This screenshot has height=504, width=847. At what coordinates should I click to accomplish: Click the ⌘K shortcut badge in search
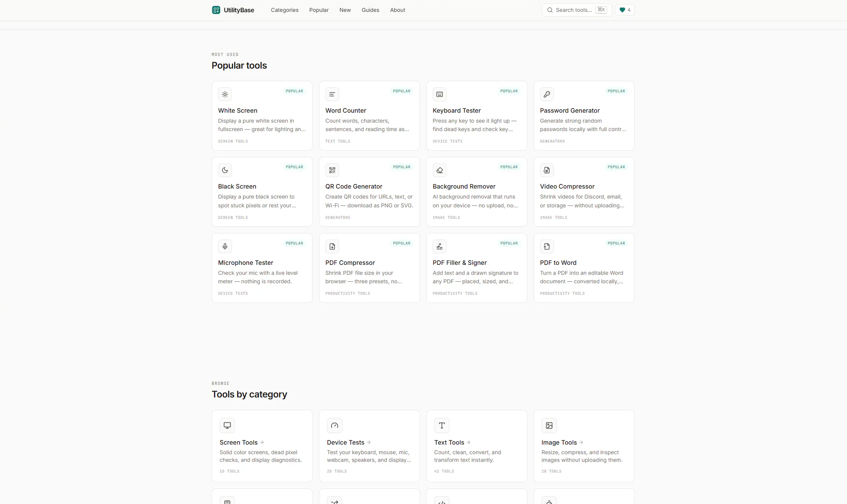click(x=601, y=10)
